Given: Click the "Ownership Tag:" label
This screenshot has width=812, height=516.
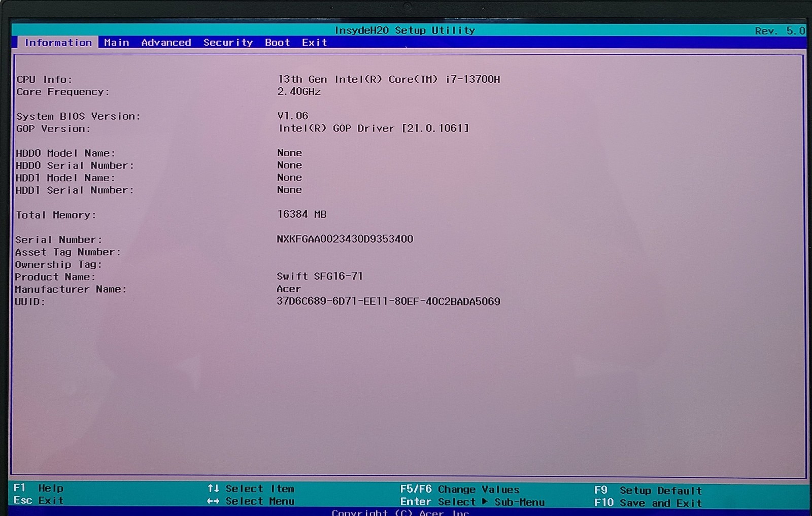Looking at the screenshot, I should 58,264.
